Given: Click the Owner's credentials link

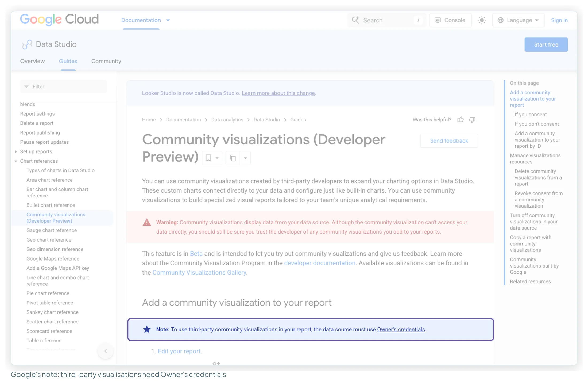Looking at the screenshot, I should click(401, 329).
